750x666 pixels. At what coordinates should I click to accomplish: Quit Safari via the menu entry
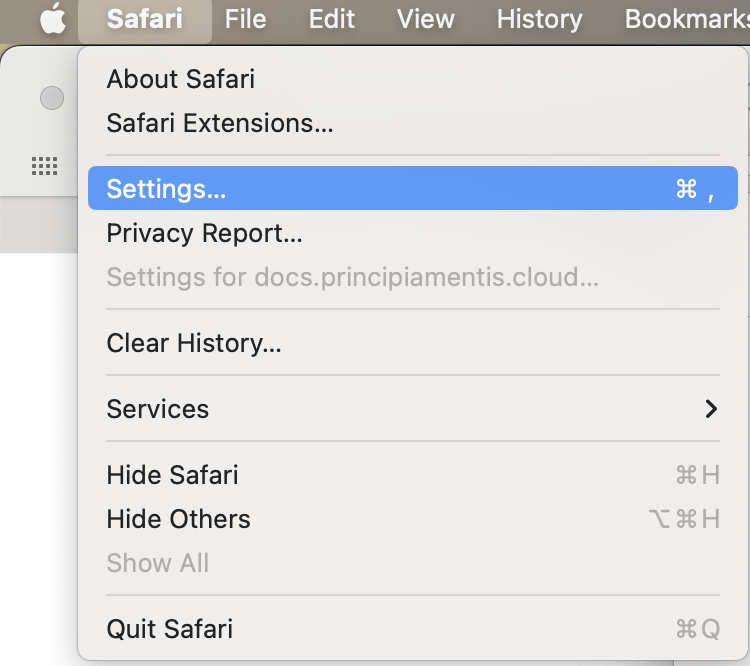coord(169,628)
